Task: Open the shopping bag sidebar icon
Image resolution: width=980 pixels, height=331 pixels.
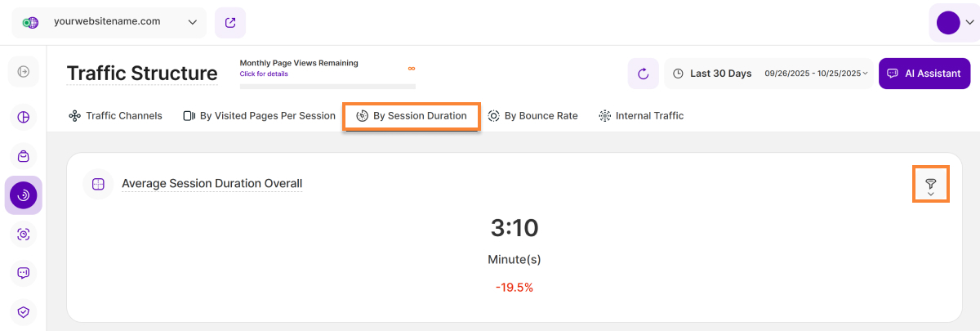Action: (x=23, y=156)
